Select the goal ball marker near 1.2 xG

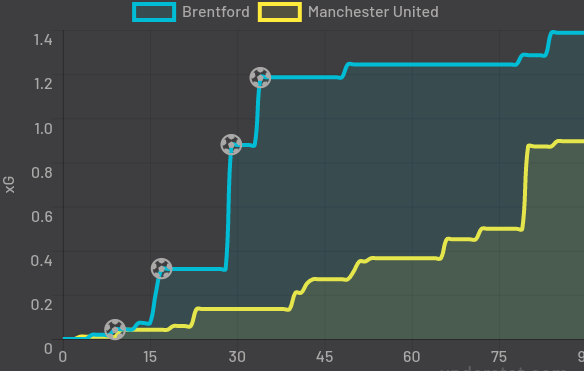260,77
